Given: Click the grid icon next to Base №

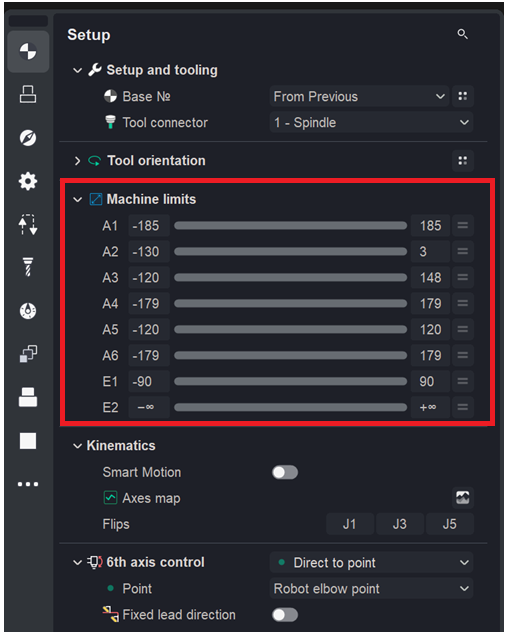Looking at the screenshot, I should tap(462, 96).
